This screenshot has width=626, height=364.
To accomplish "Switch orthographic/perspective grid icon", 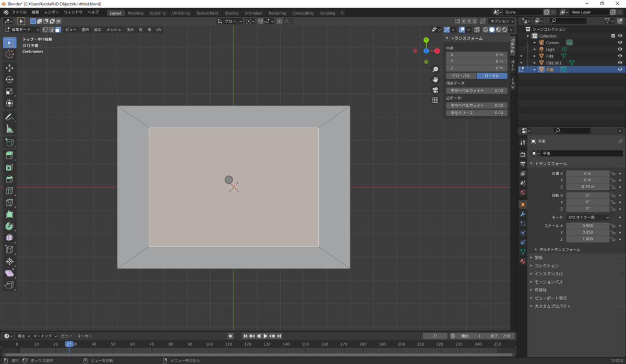I will (x=435, y=100).
